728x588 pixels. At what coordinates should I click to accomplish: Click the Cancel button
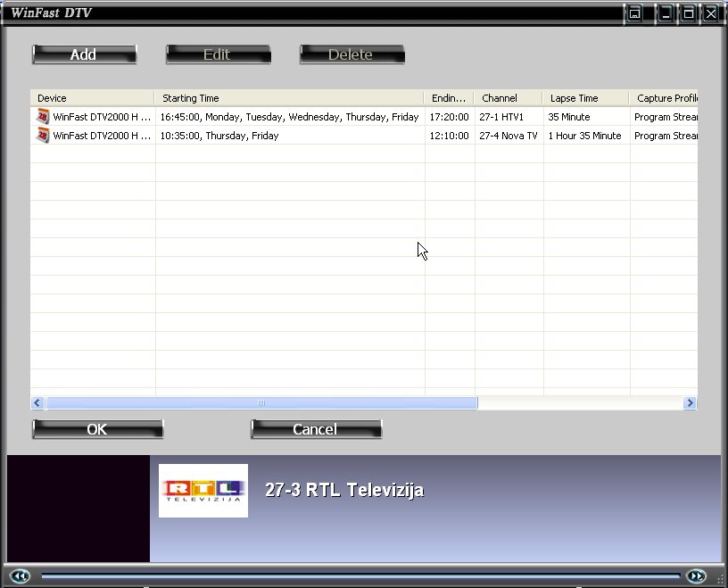[x=316, y=429]
